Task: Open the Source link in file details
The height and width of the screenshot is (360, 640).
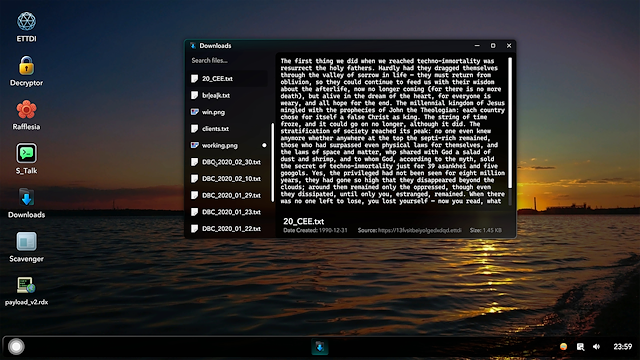Action: [420, 230]
